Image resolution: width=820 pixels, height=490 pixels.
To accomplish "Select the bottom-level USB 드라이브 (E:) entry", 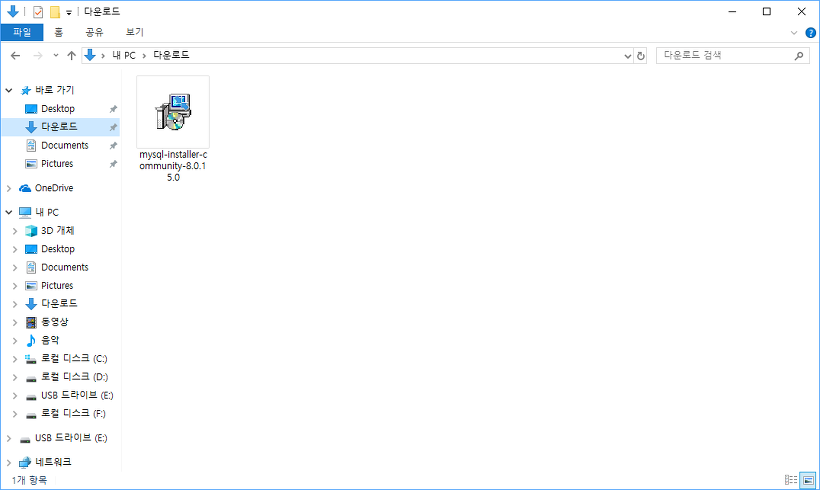I will tap(71, 438).
